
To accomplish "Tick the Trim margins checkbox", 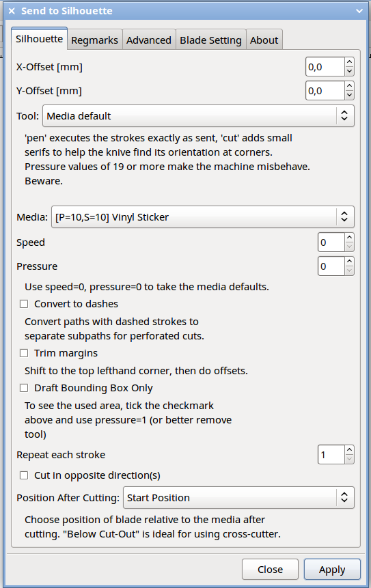I will tap(24, 353).
